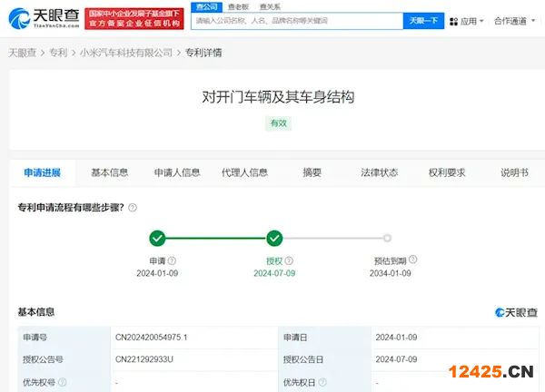The image size is (545, 392).
Task: Click the green 申请 step checkmark
Action: (x=157, y=239)
